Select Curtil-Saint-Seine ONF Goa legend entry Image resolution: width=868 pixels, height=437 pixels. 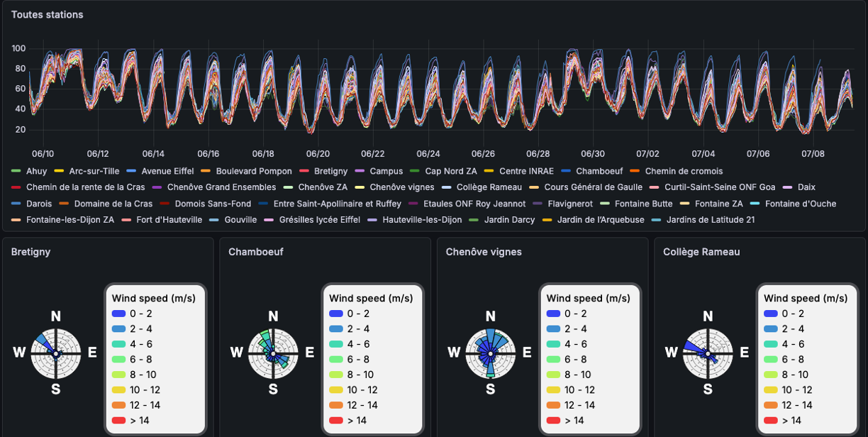coord(720,187)
